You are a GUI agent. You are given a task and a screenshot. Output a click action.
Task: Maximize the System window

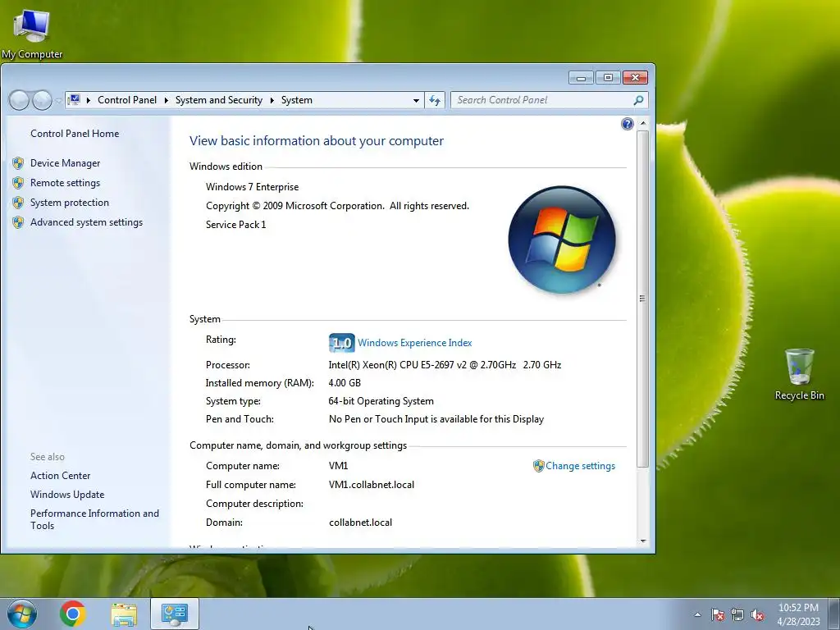point(608,78)
